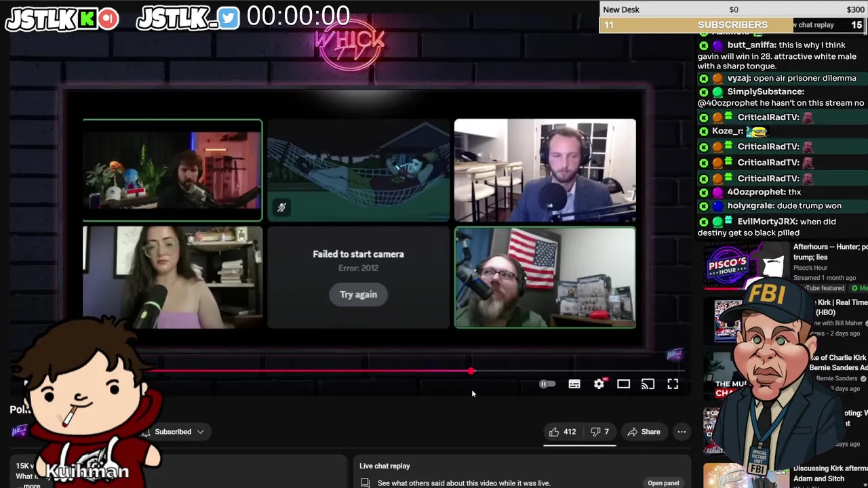Click butt_sniffa's purple avatar in chat
Image resolution: width=868 pixels, height=488 pixels.
pos(717,45)
